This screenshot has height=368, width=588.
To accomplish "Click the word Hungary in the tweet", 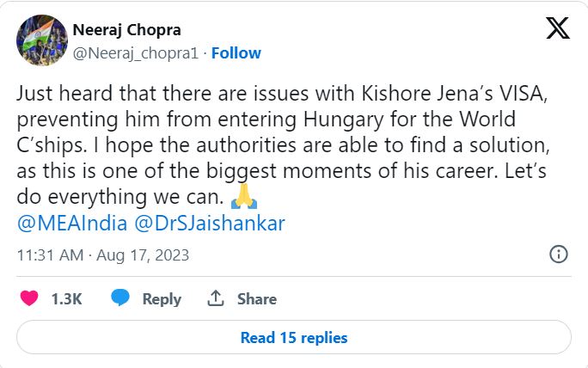I will point(344,120).
